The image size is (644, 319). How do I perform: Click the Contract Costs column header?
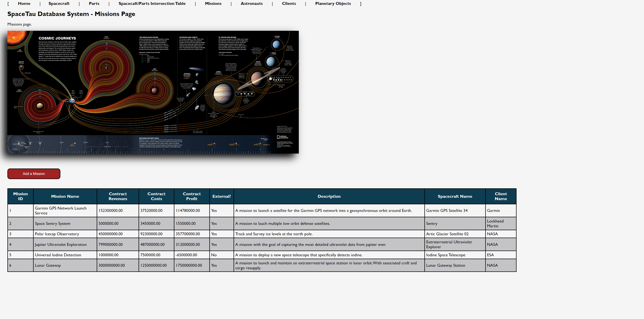click(x=157, y=196)
